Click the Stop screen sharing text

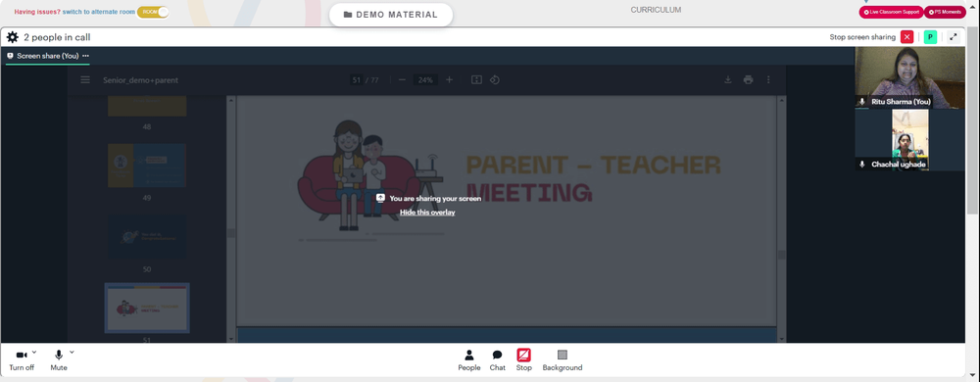point(862,37)
